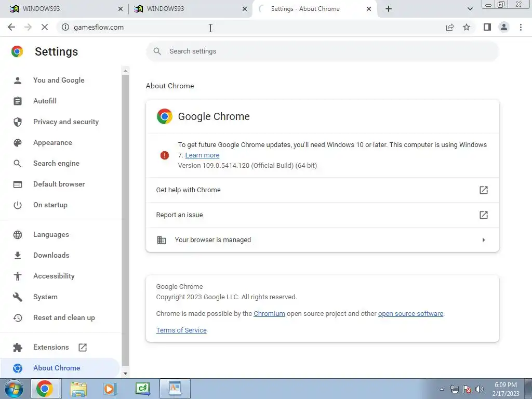The width and height of the screenshot is (532, 399).
Task: Open Windows Explorer from taskbar
Action: [78, 389]
